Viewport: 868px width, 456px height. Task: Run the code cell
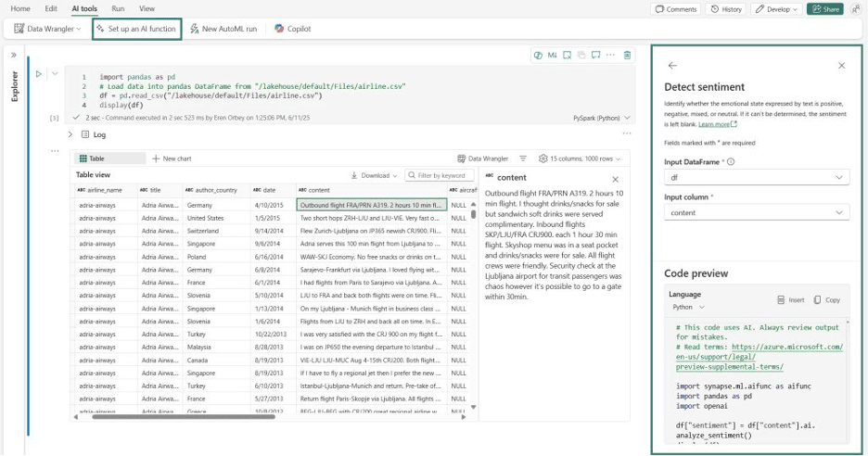39,73
